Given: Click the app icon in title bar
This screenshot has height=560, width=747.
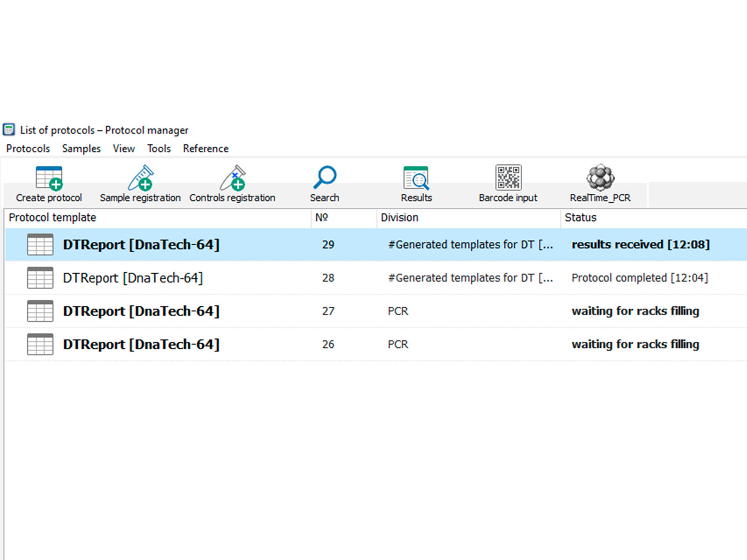Looking at the screenshot, I should tap(9, 130).
